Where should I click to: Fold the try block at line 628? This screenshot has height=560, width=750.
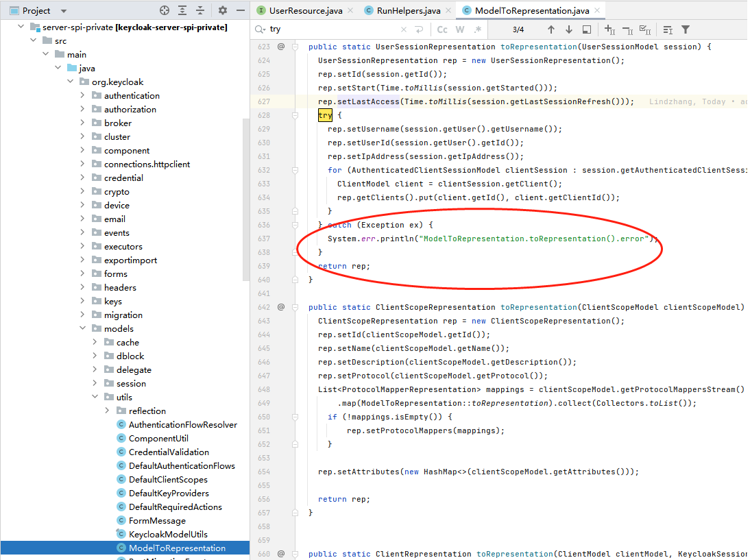click(x=295, y=115)
